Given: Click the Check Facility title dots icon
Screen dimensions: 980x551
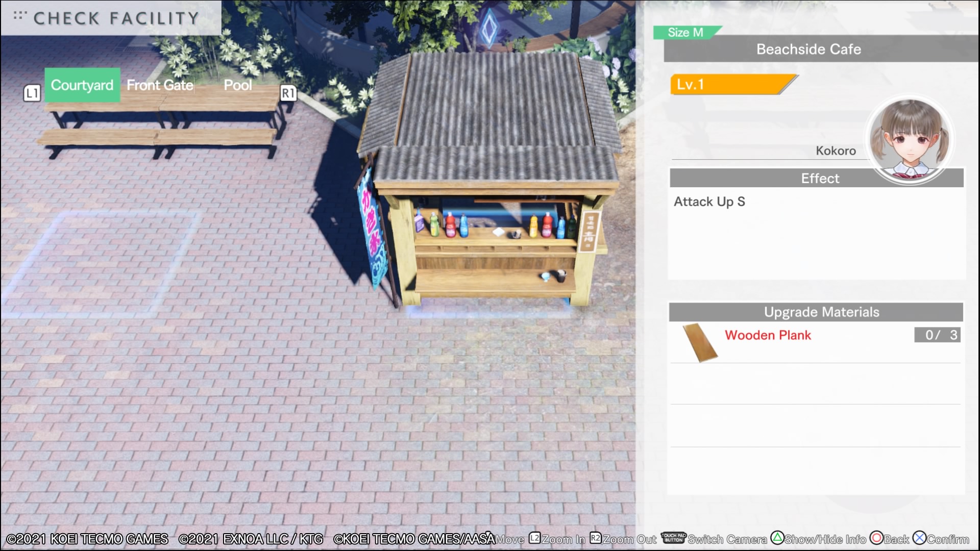Looking at the screenshot, I should pos(19,16).
